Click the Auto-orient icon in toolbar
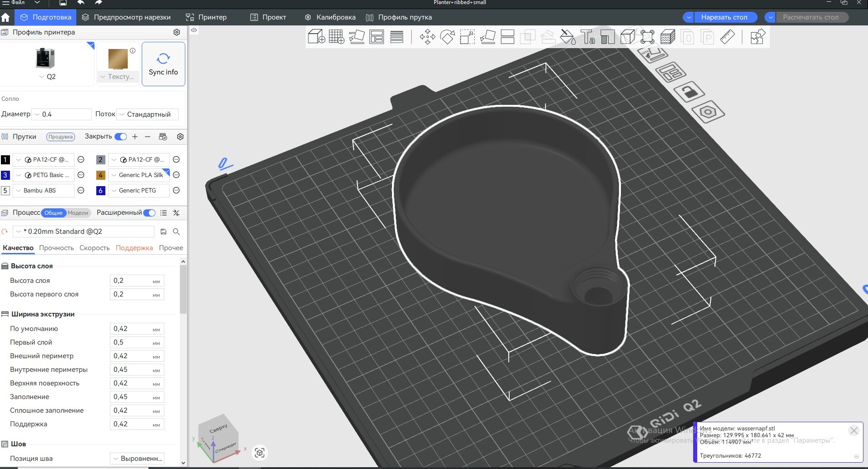 click(x=357, y=37)
